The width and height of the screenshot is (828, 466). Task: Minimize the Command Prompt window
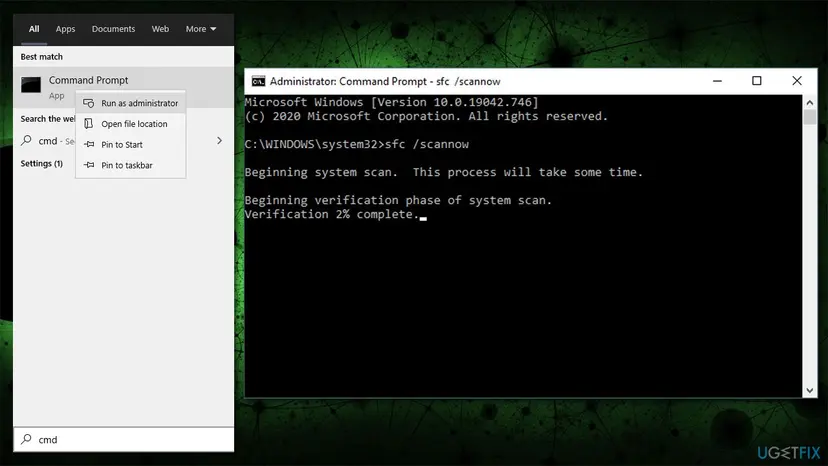(717, 81)
